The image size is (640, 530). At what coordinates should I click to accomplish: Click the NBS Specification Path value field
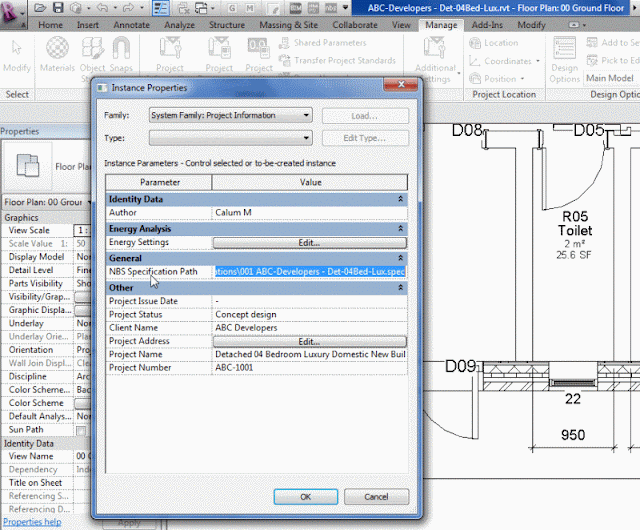click(x=309, y=272)
